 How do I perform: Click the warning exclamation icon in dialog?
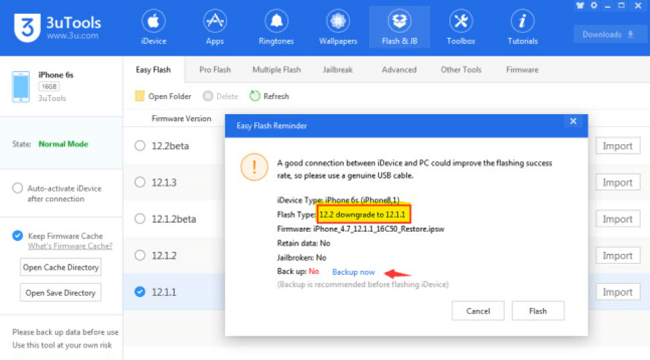(254, 167)
